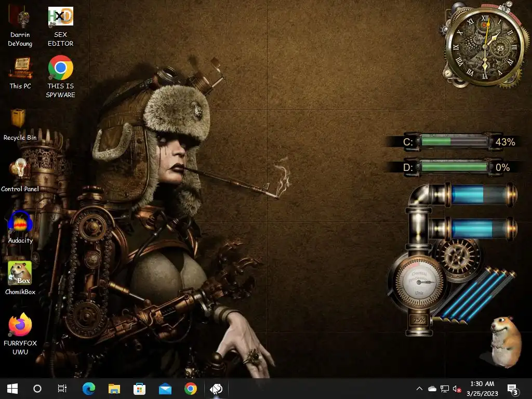Click the D: drive usage bar

454,167
